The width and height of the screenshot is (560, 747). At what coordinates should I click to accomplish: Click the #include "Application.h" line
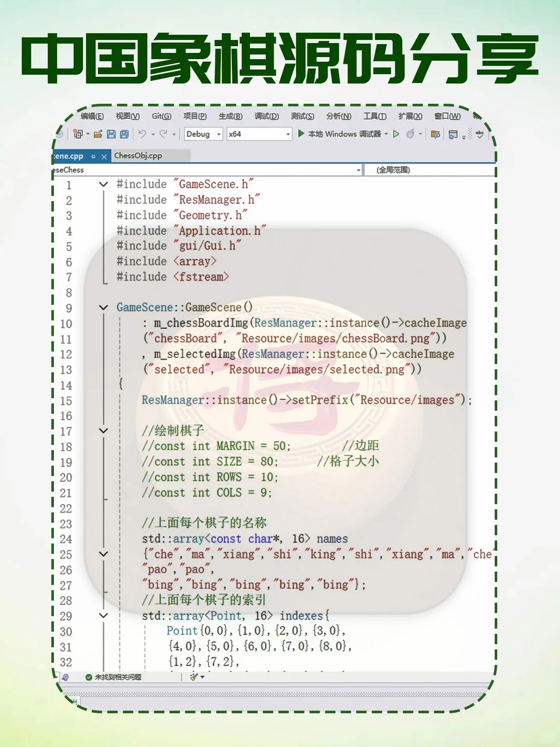tap(191, 230)
